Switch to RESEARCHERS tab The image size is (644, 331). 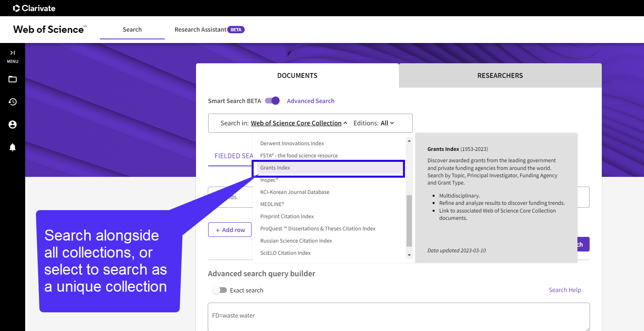click(500, 75)
